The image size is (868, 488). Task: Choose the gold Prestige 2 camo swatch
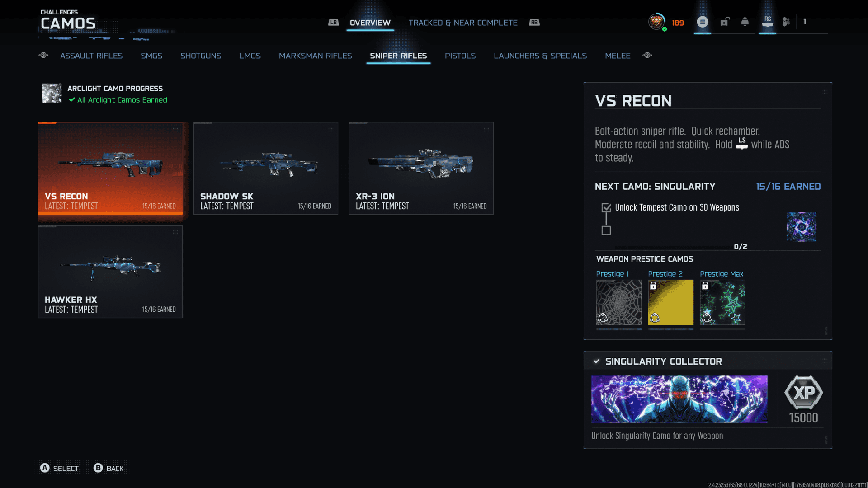point(670,302)
